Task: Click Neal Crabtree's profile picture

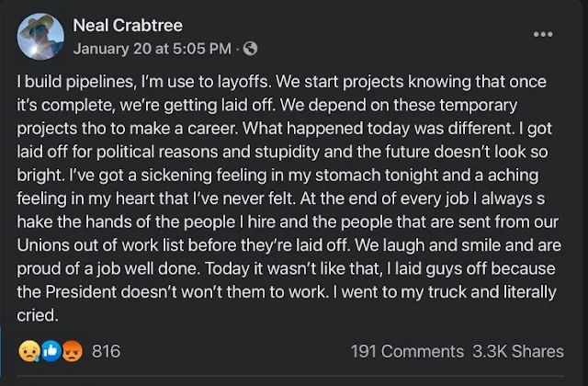Action: click(41, 37)
